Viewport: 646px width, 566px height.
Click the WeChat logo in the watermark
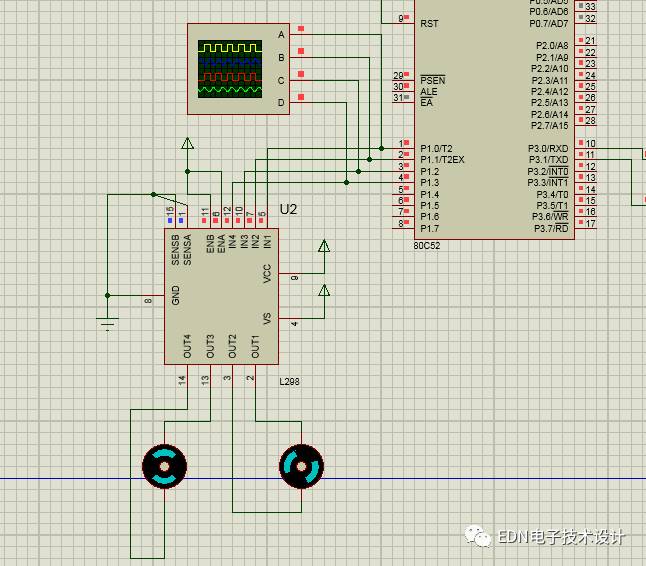click(479, 537)
